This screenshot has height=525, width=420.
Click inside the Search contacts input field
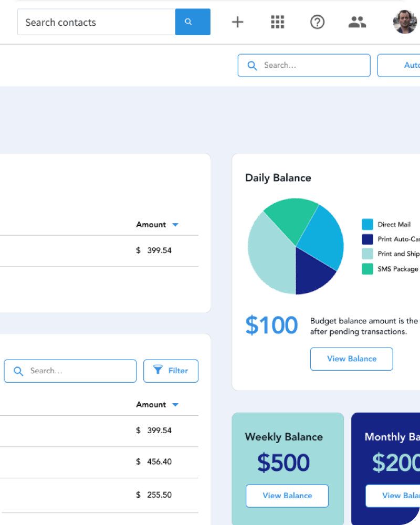pos(96,22)
